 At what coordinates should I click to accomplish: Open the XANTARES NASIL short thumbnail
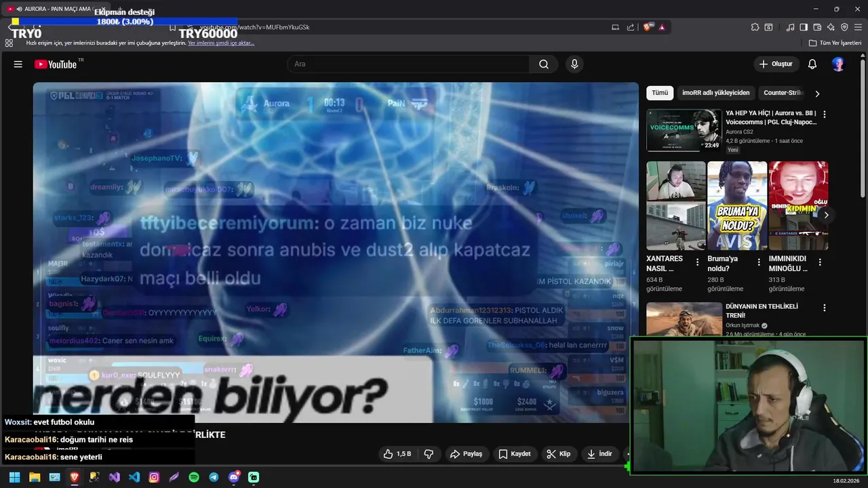(x=676, y=205)
